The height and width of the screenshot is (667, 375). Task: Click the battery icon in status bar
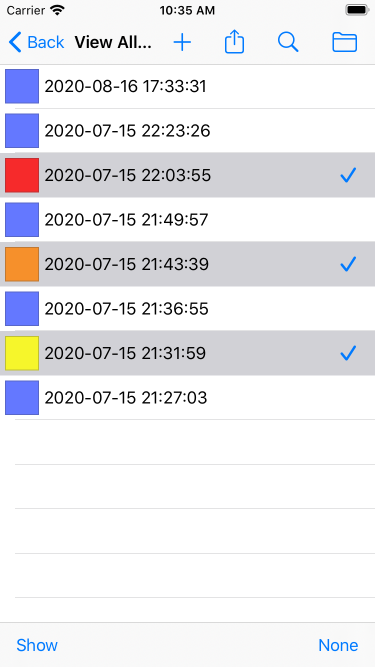(x=356, y=10)
